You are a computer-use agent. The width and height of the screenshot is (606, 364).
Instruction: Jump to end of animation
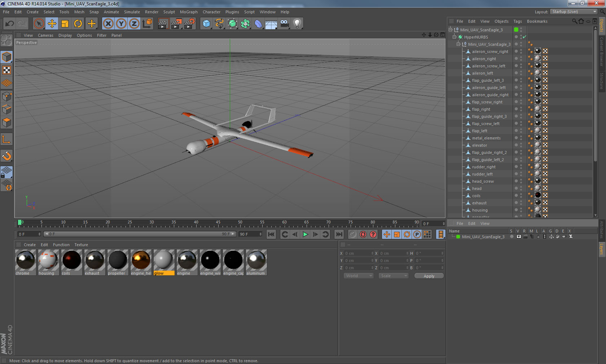point(339,234)
